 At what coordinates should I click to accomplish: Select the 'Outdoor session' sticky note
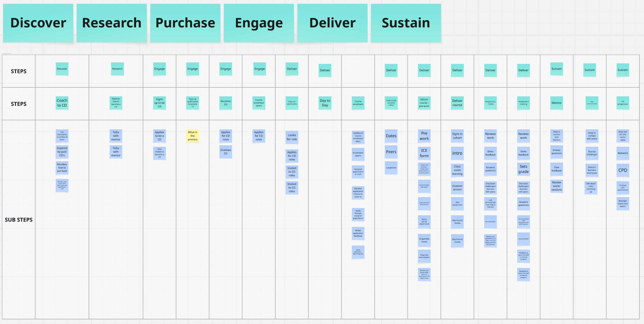click(457, 188)
